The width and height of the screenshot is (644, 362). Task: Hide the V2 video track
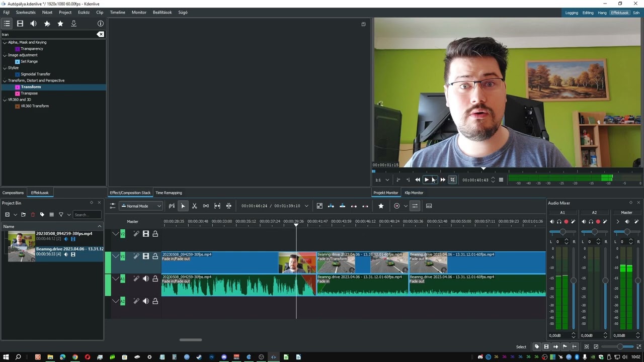145,234
